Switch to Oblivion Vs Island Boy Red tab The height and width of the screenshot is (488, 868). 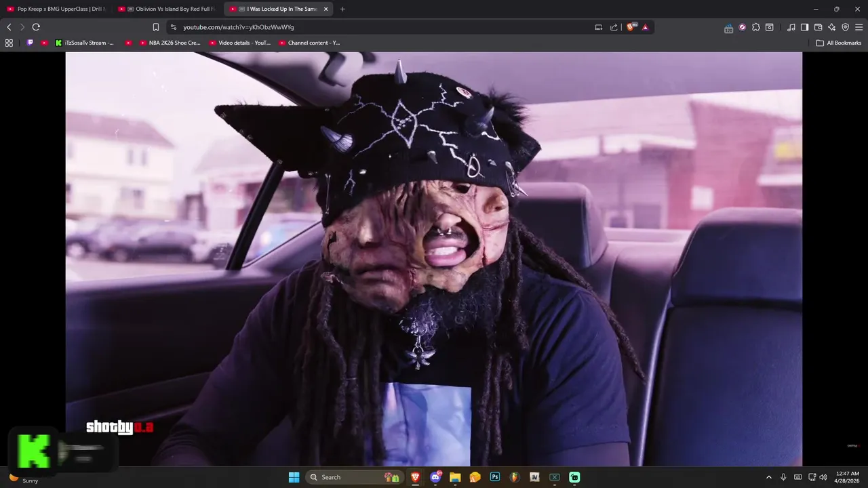tap(167, 9)
